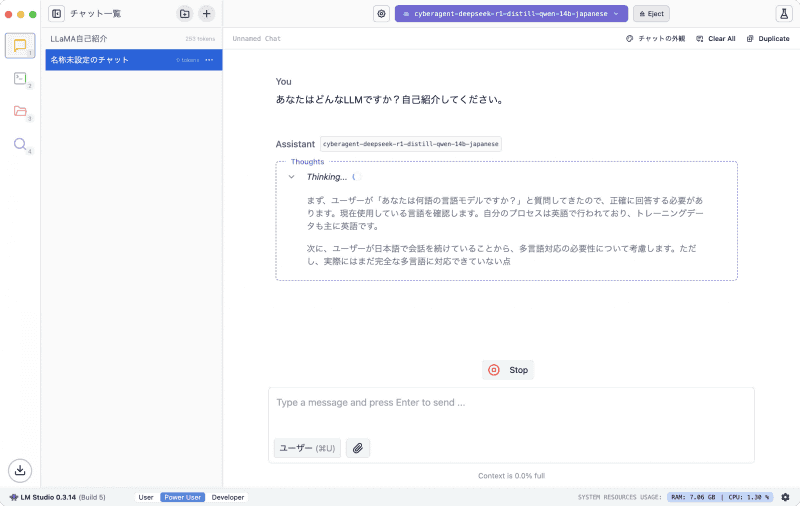Image resolution: width=800 pixels, height=506 pixels.
Task: Select Developer mode
Action: click(x=228, y=497)
